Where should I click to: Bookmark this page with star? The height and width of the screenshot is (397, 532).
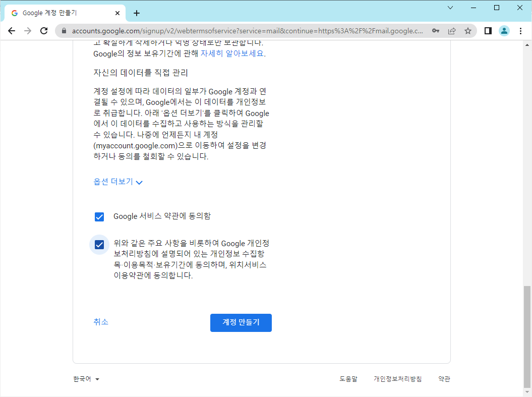468,31
